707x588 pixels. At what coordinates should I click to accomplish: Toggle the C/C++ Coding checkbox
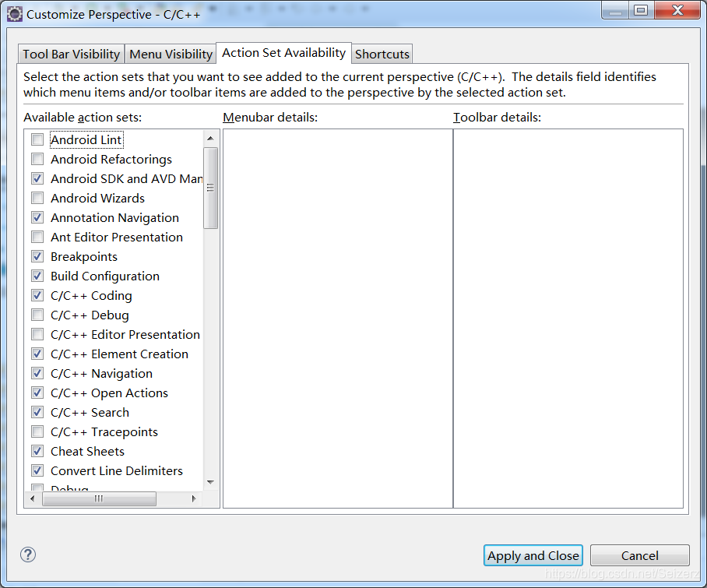coord(37,295)
